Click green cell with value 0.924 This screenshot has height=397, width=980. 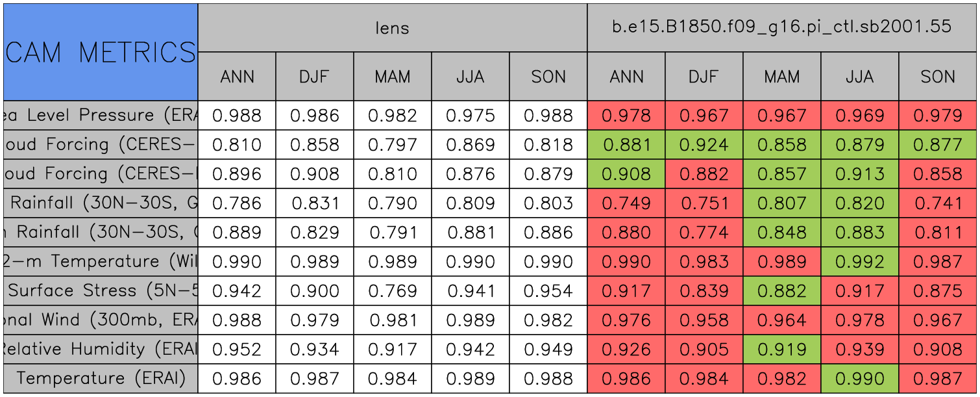pyautogui.click(x=704, y=145)
